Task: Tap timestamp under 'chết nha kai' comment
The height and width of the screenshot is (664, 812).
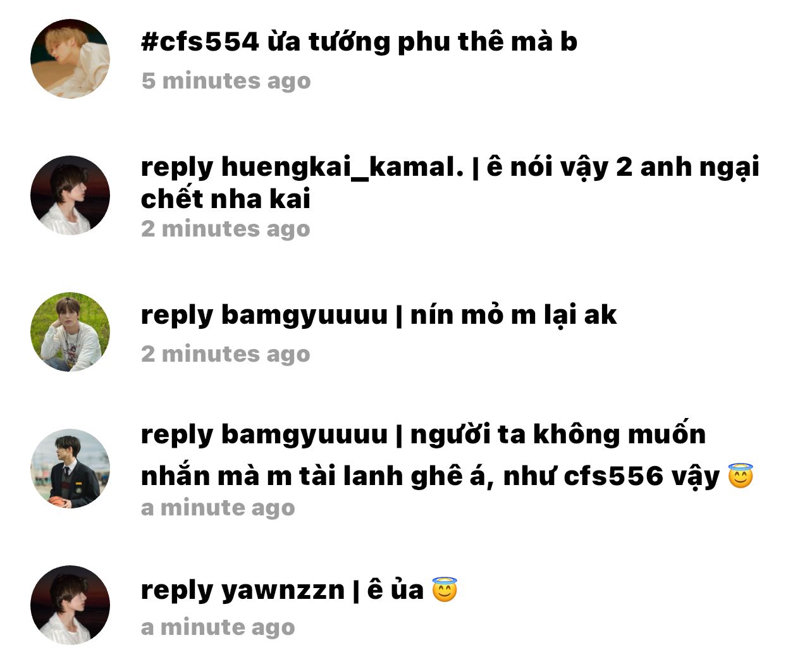Action: 226,228
